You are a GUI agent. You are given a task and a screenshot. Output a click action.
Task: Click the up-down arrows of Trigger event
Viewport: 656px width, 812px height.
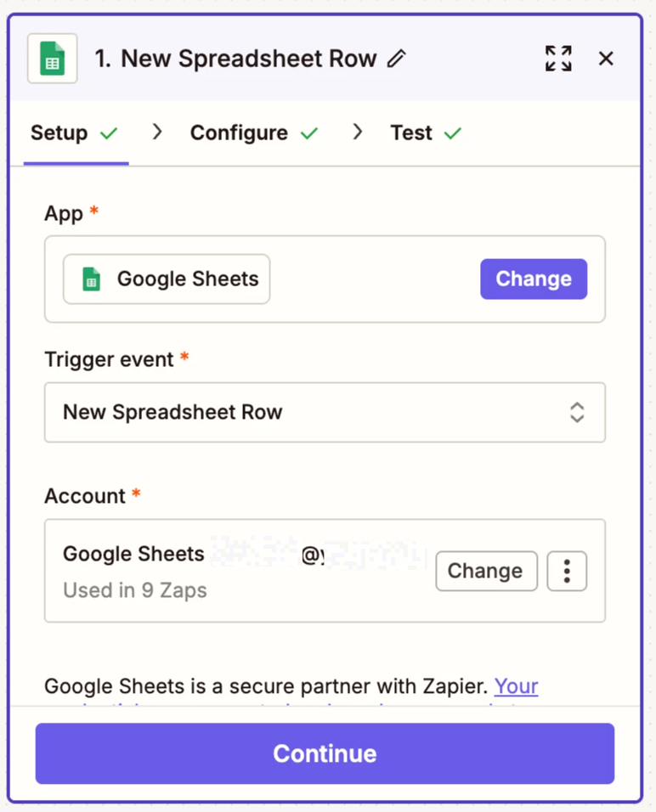point(577,412)
